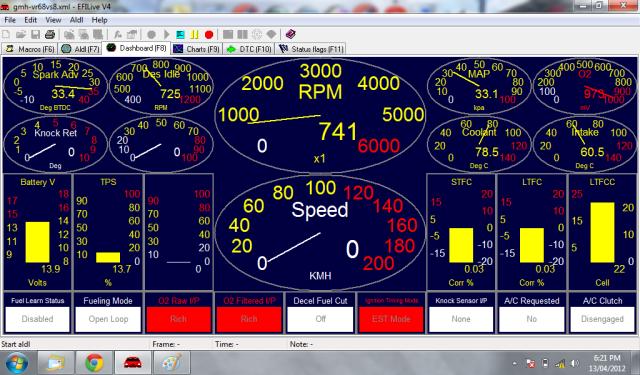
Task: Click the STFC Corr % bar gauge
Action: click(461, 232)
